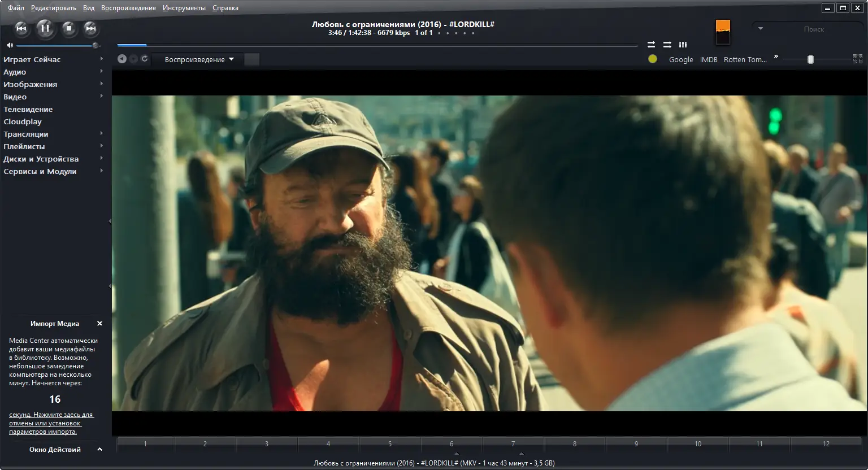Image resolution: width=868 pixels, height=470 pixels.
Task: Mute audio using the speaker icon
Action: point(10,45)
